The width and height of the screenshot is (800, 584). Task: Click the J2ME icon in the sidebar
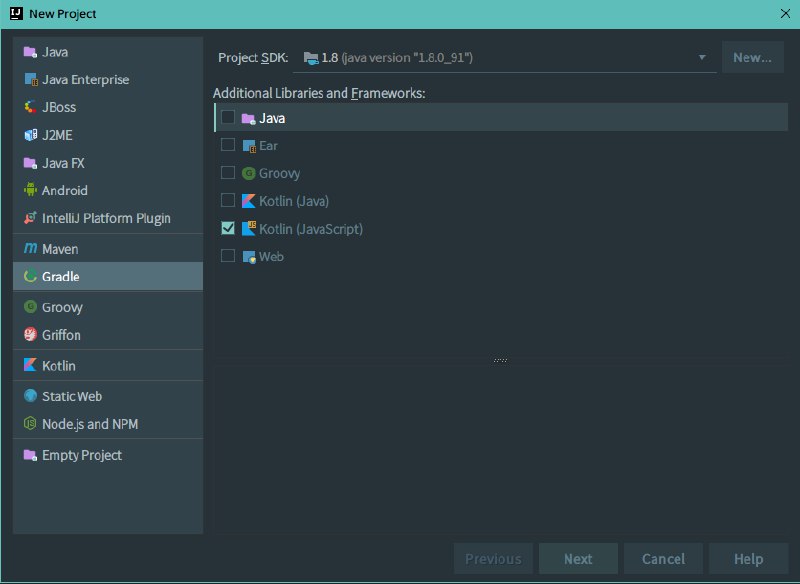[x=31, y=135]
